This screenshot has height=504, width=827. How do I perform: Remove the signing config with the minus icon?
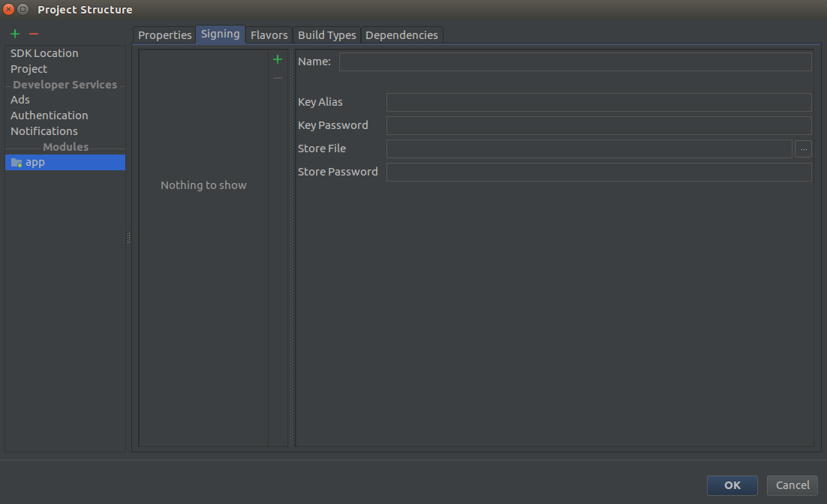278,78
